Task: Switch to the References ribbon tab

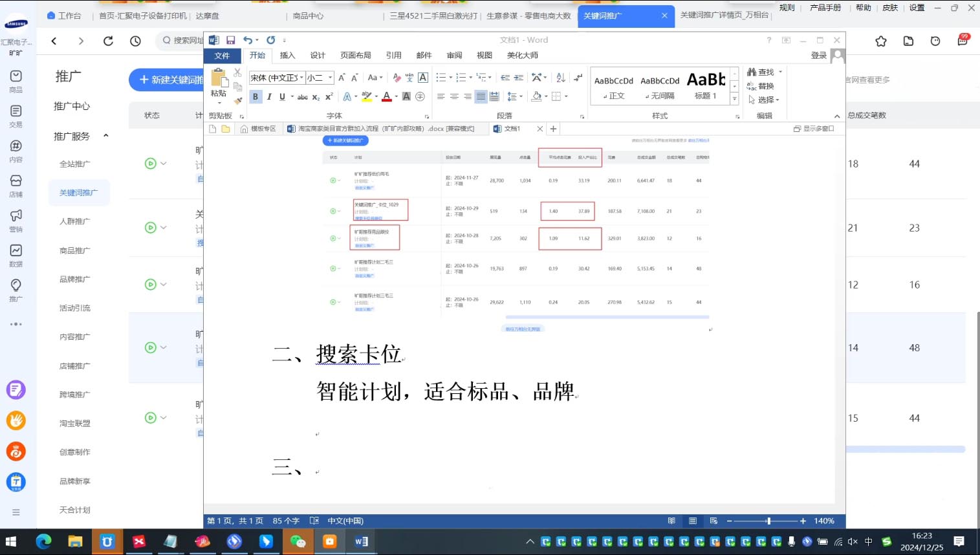Action: [x=394, y=56]
